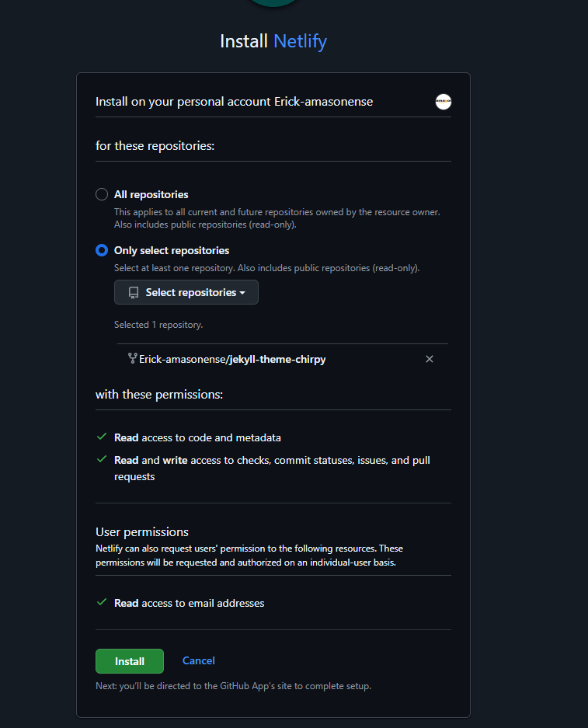Open the Select repositories dropdown
588x728 pixels.
coord(186,293)
